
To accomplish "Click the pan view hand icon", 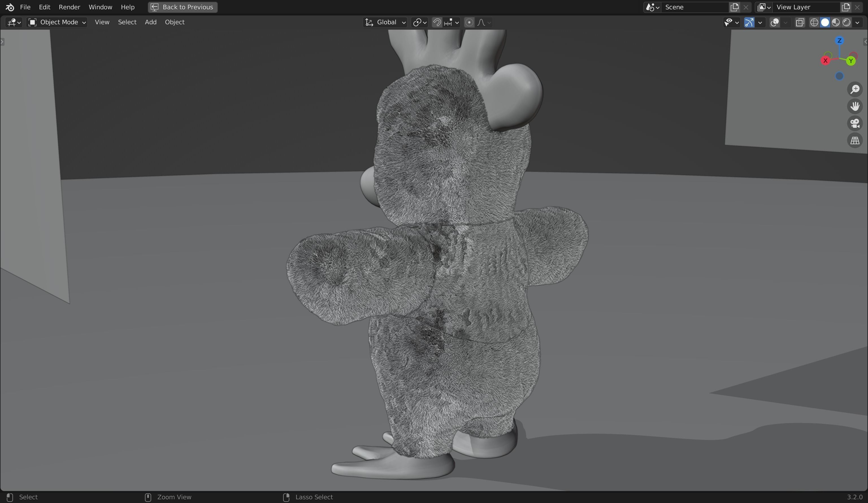I will 855,106.
